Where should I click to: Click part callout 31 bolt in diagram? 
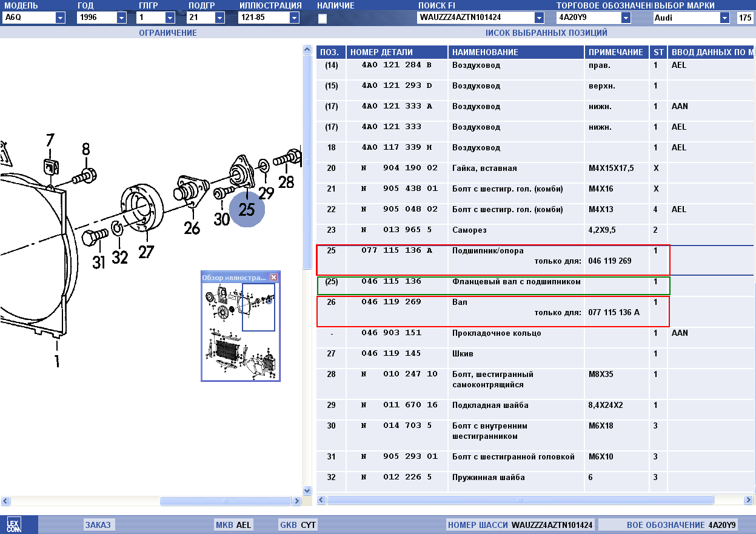98,262
